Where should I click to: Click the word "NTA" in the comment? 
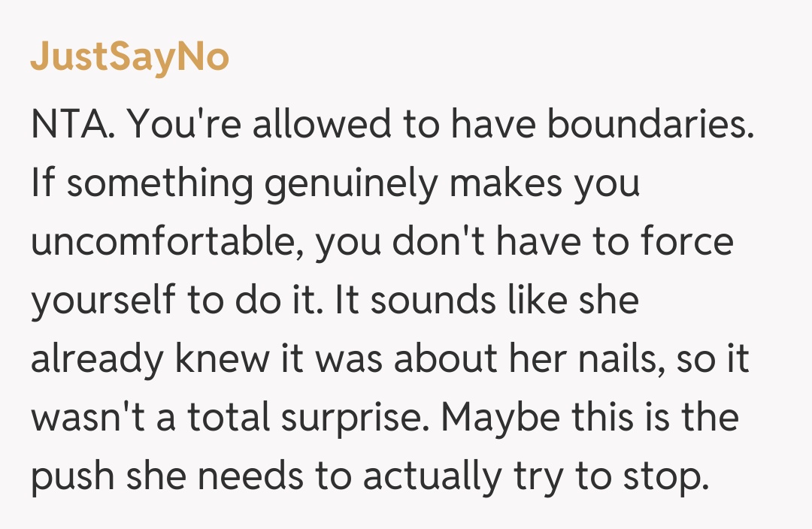71,125
